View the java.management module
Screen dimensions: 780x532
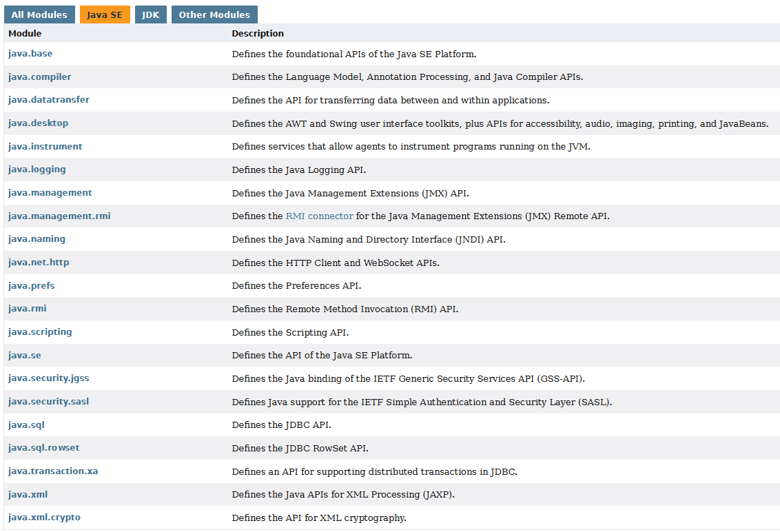(50, 192)
